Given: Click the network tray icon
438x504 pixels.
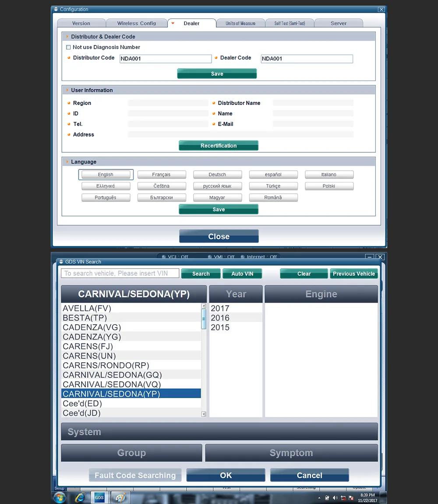Looking at the screenshot, I should (343, 498).
